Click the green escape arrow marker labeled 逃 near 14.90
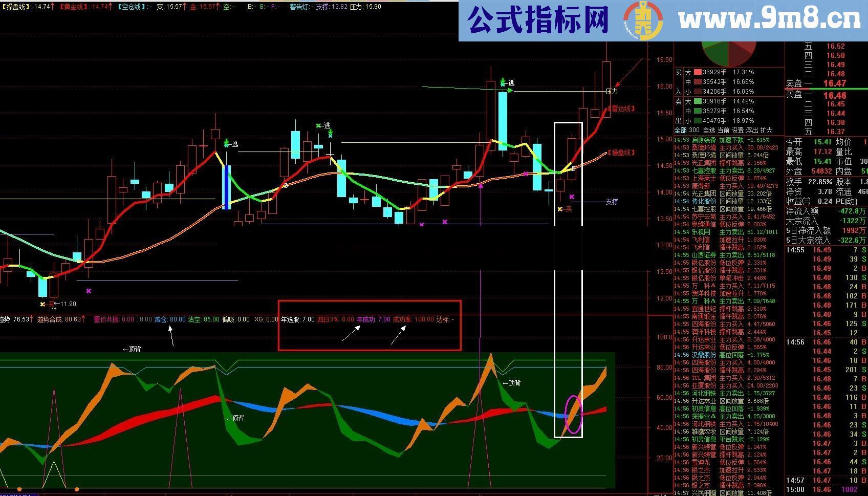This screenshot has height=496, width=868. tap(231, 143)
